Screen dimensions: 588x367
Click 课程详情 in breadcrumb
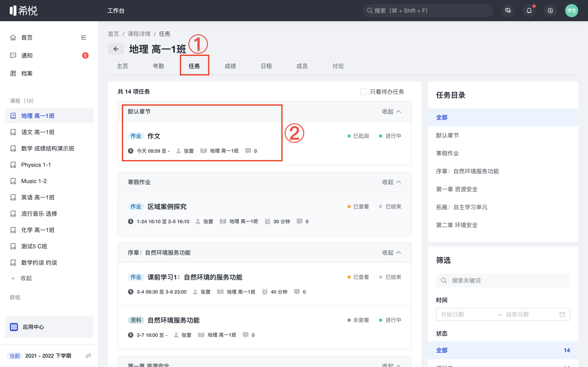pos(139,34)
